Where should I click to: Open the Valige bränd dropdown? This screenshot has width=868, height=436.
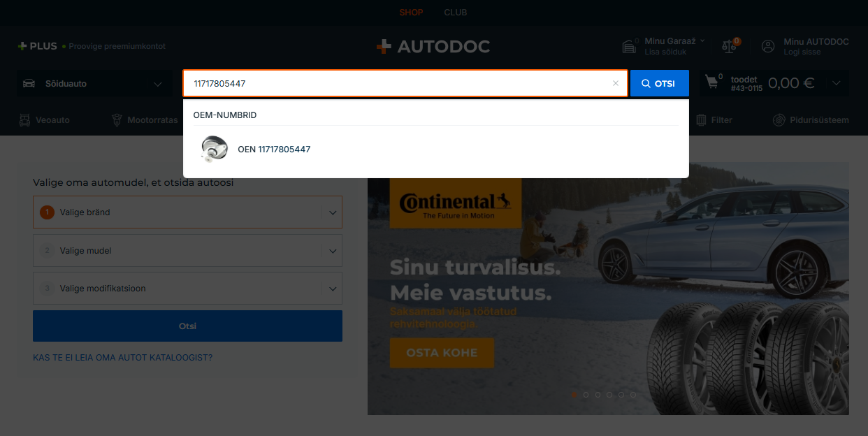click(187, 212)
